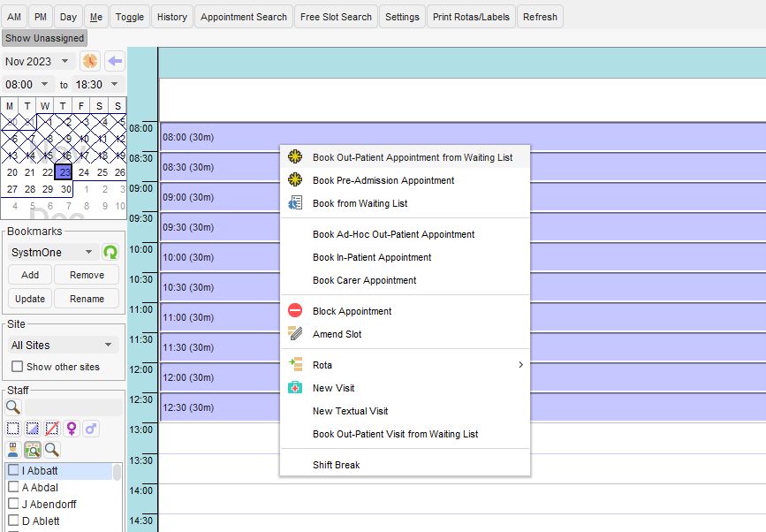The image size is (766, 532).
Task: Click the Book Pre-Admission Appointment icon
Action: 295,179
